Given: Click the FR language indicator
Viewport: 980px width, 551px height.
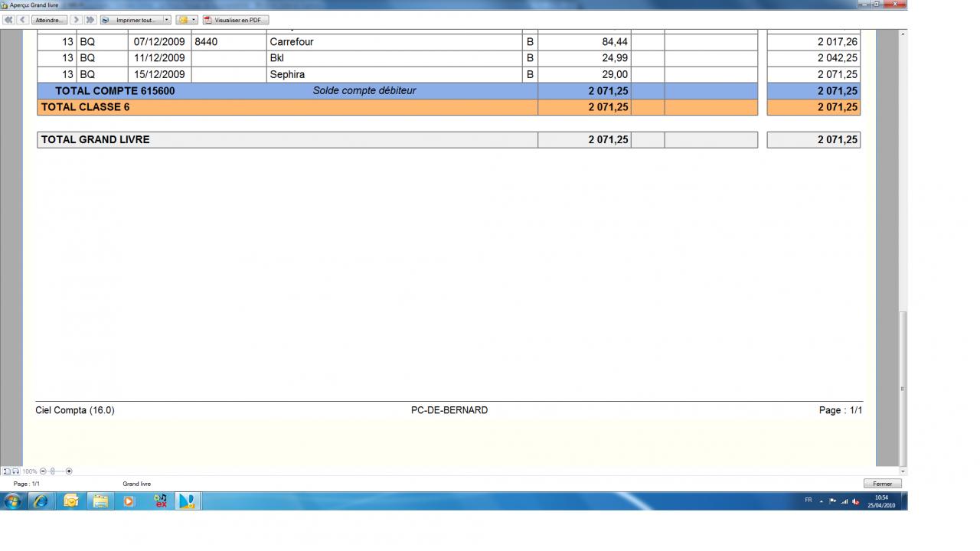Looking at the screenshot, I should tap(808, 500).
